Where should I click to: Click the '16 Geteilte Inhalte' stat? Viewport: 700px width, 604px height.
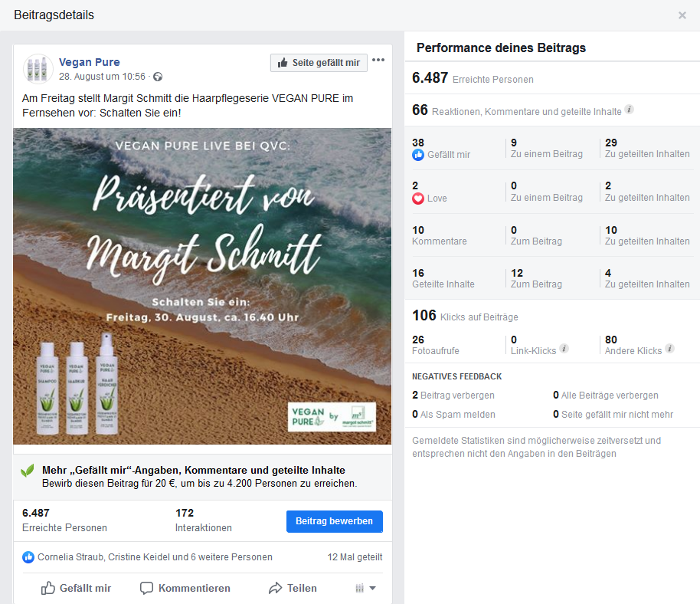(443, 278)
